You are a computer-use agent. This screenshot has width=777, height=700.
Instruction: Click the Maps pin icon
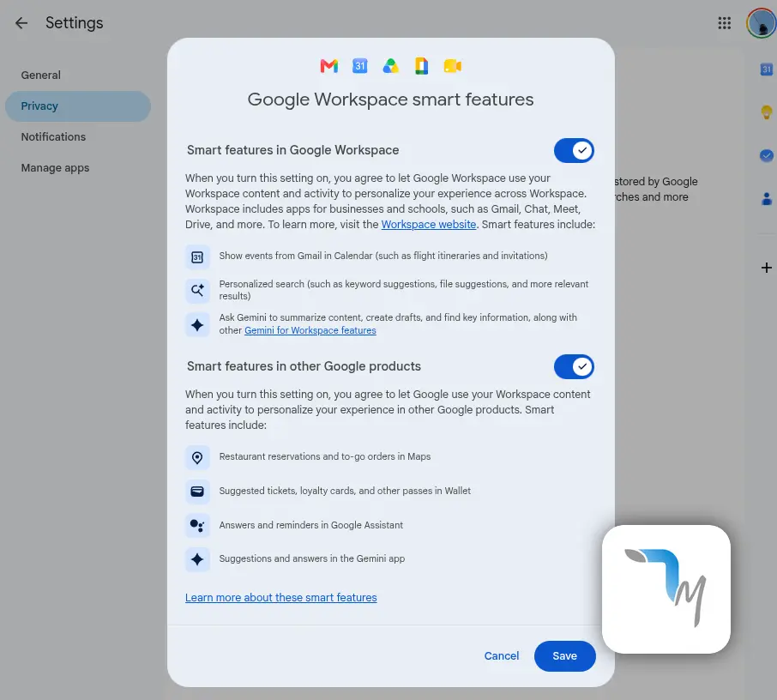tap(197, 457)
